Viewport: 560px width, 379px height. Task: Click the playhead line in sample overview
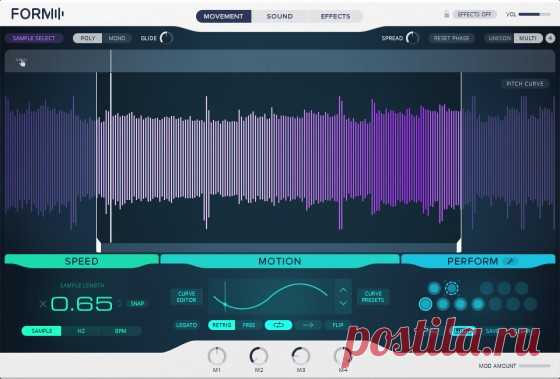pyautogui.click(x=111, y=61)
